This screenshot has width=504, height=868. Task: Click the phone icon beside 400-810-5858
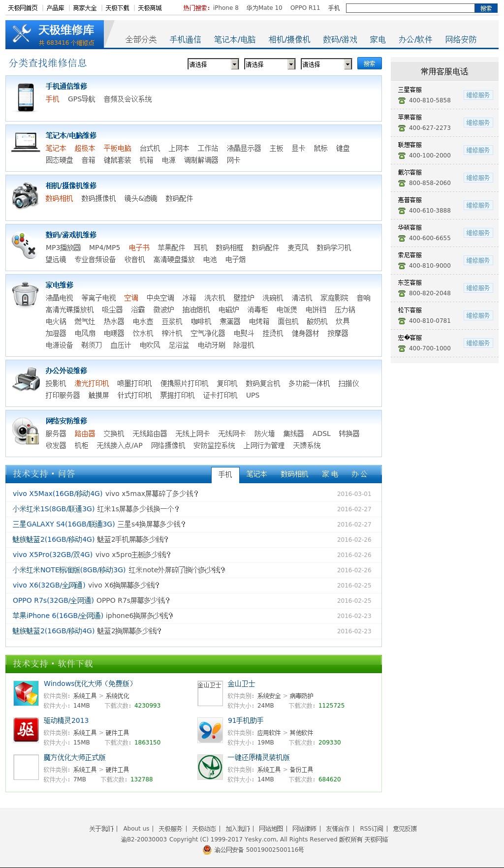point(402,100)
